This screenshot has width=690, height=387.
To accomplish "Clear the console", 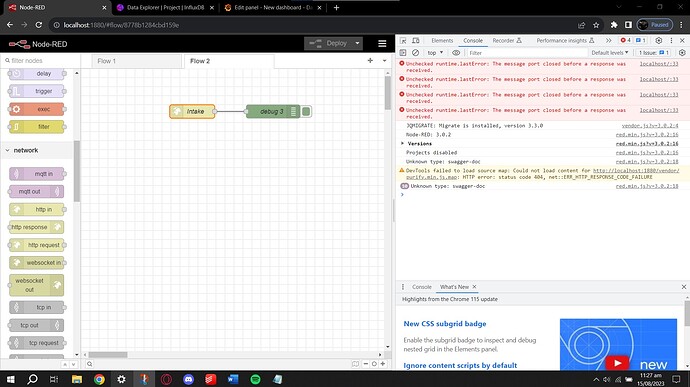I will tap(415, 53).
